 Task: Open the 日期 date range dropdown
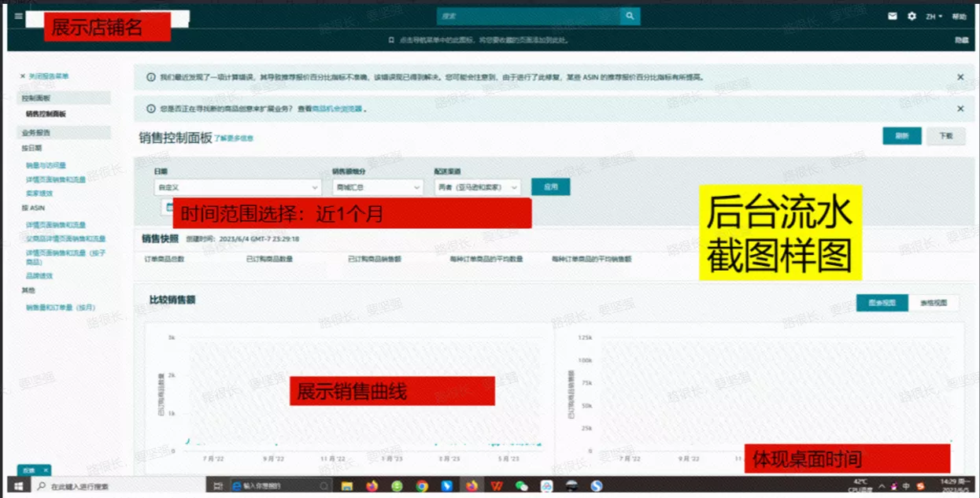(236, 187)
